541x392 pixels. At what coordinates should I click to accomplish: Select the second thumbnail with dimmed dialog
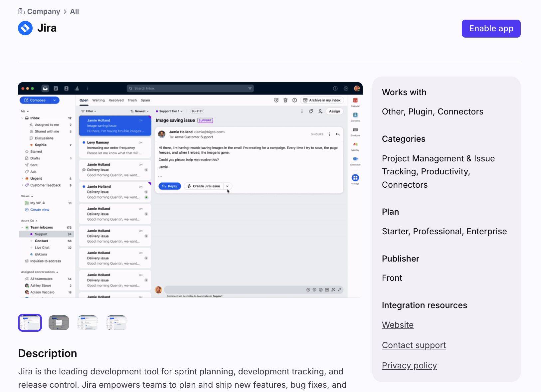point(59,323)
